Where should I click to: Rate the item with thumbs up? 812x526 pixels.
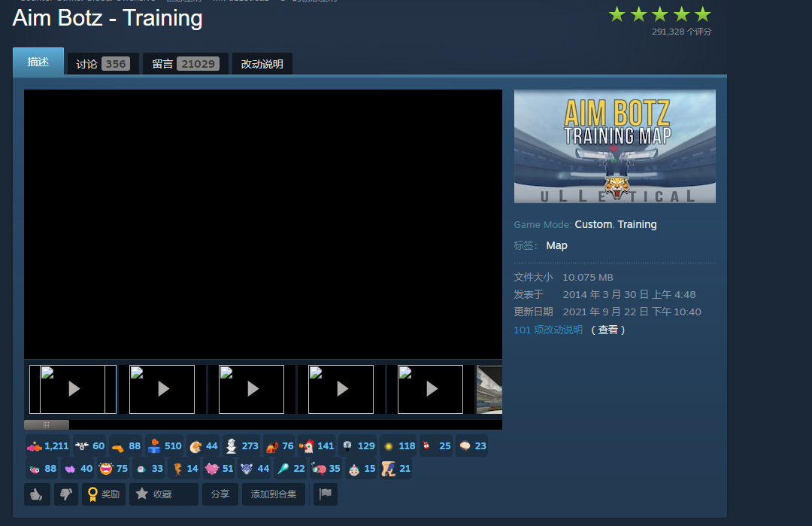click(x=37, y=494)
